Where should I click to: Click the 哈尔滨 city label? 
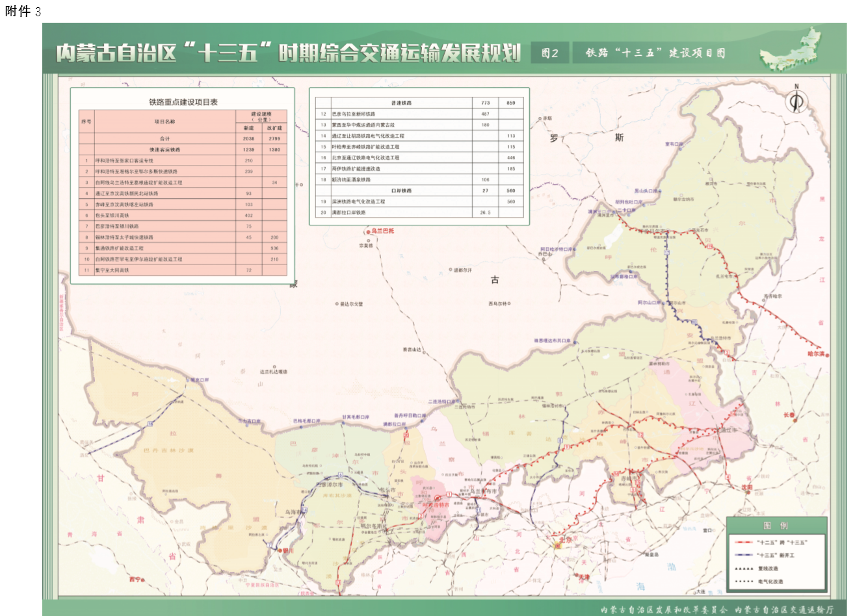click(816, 354)
